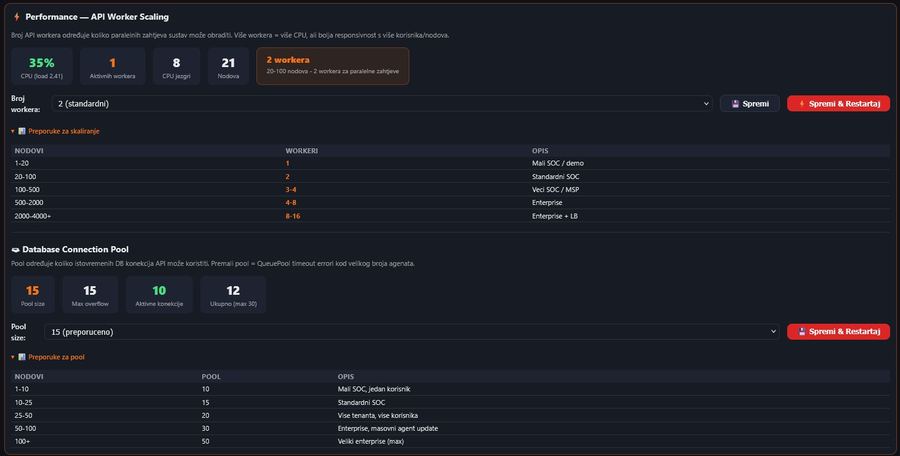Click the WORKERI column header
This screenshot has width=900, height=456.
(301, 151)
